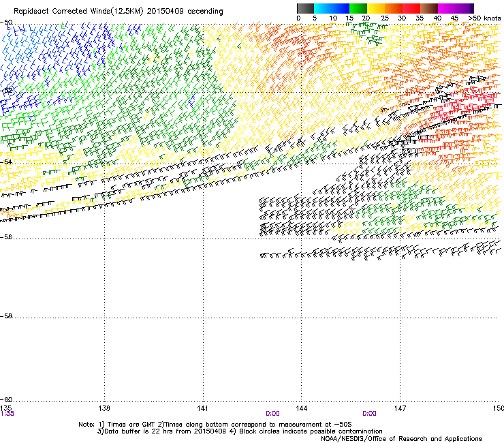Image resolution: width=504 pixels, height=443 pixels.
Task: Select the '-50' latitude axis label
Action: coord(6,22)
